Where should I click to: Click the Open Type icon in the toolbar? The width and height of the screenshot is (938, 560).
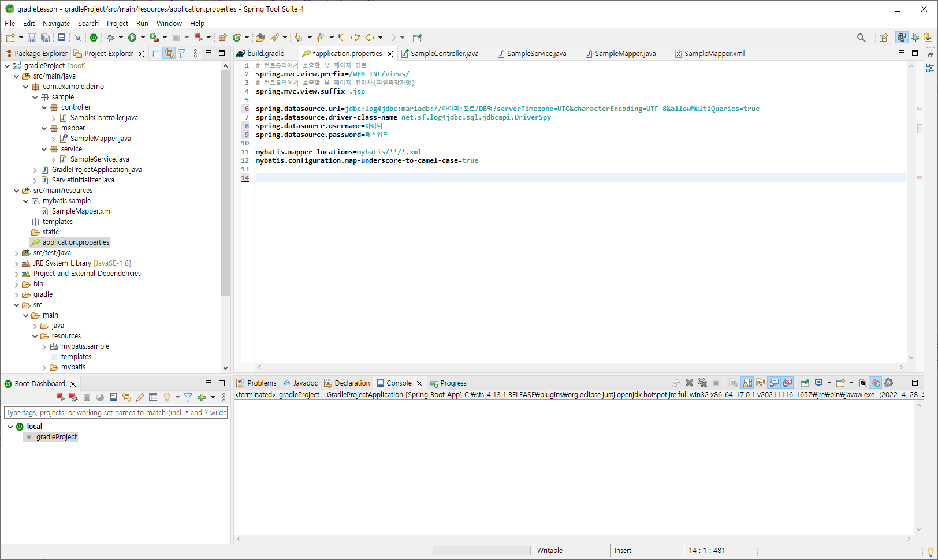point(260,38)
